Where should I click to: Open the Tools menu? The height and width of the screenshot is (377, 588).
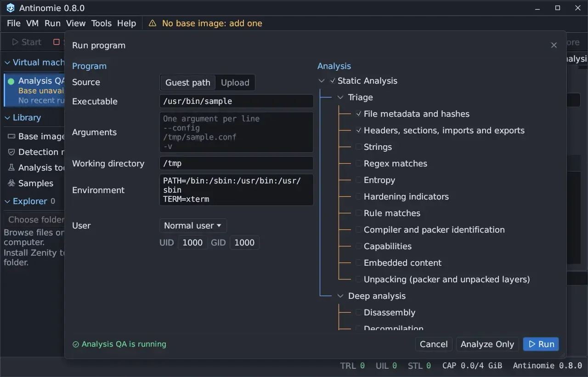[102, 23]
